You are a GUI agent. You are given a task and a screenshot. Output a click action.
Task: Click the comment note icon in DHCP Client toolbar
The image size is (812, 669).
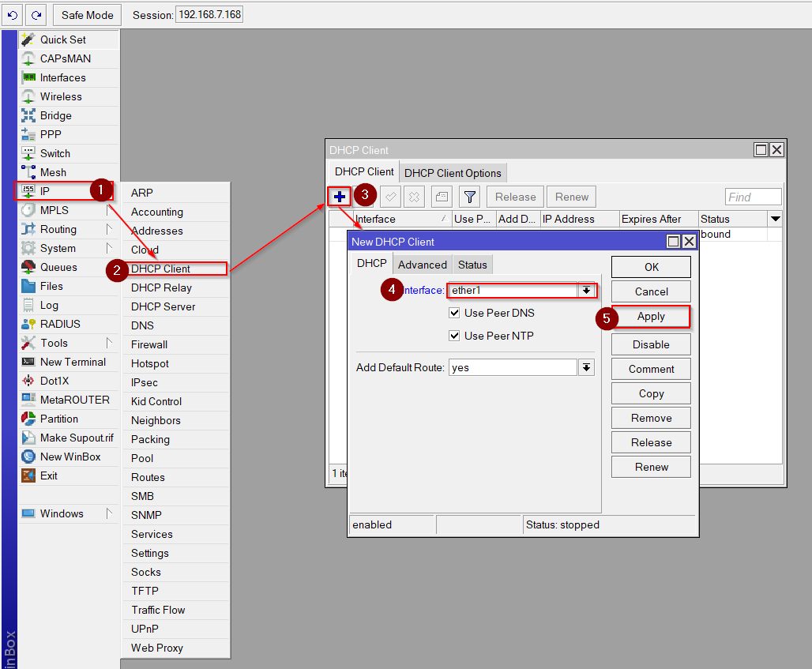click(x=442, y=197)
